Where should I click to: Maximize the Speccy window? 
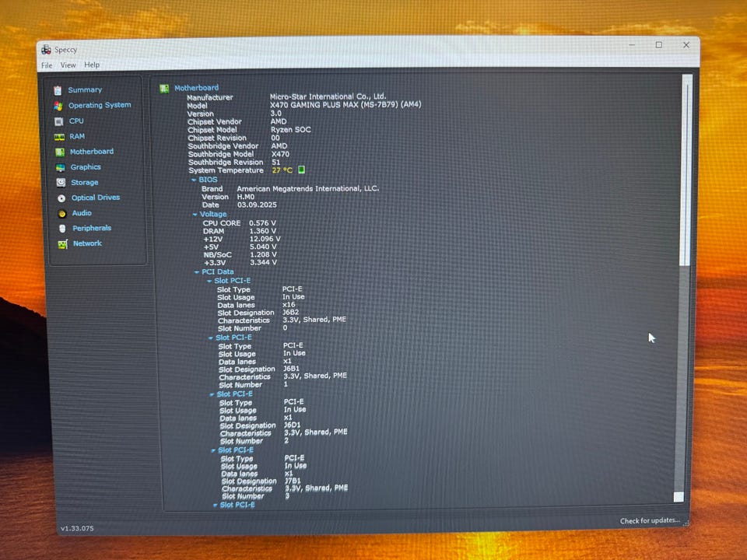tap(659, 45)
